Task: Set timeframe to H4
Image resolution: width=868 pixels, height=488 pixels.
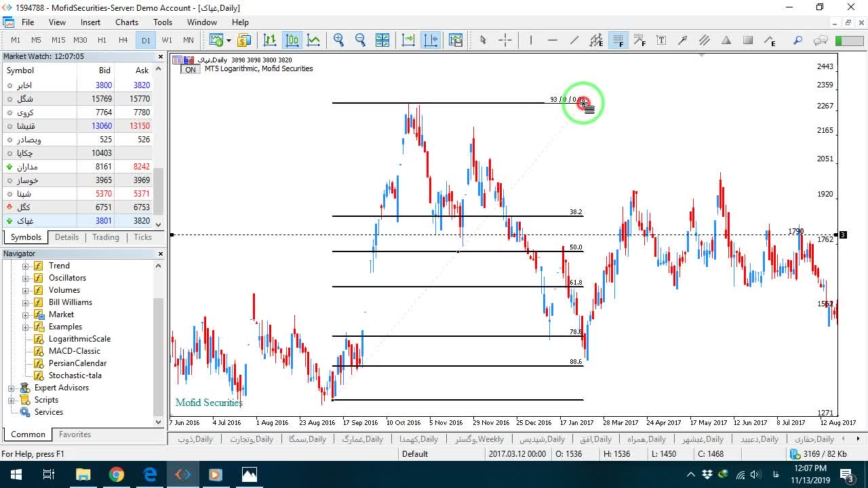Action: pyautogui.click(x=123, y=40)
